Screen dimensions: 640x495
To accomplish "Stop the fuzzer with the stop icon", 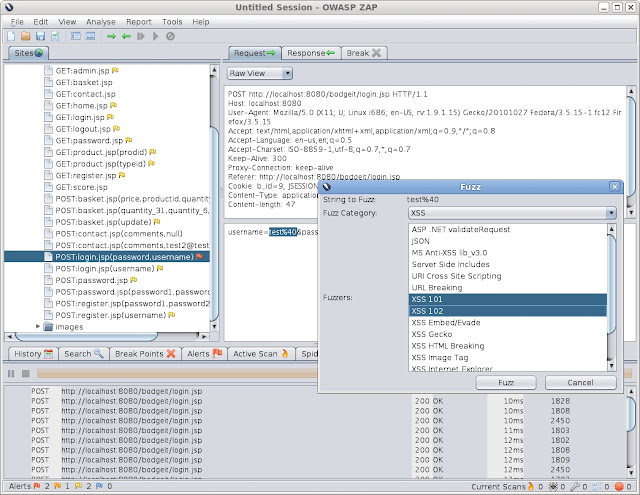I will pyautogui.click(x=26, y=373).
